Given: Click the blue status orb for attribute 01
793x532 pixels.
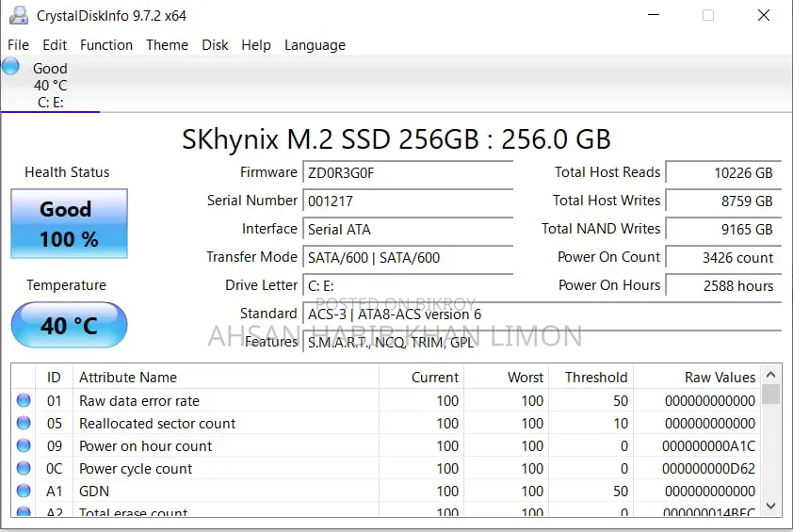Looking at the screenshot, I should point(24,400).
